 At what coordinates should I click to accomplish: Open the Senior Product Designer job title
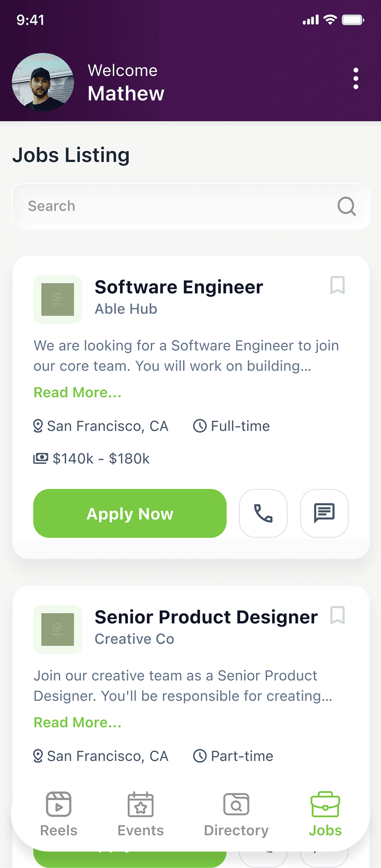[x=206, y=617]
